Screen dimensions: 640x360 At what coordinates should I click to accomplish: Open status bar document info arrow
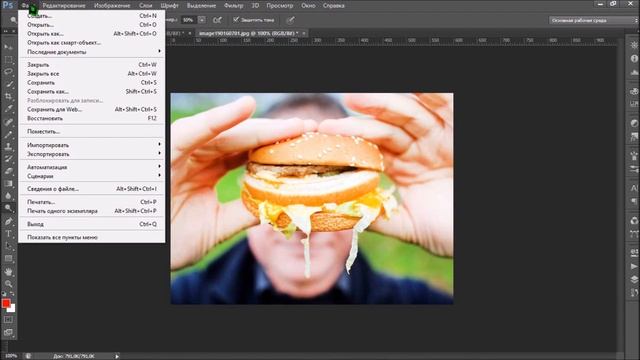[117, 356]
